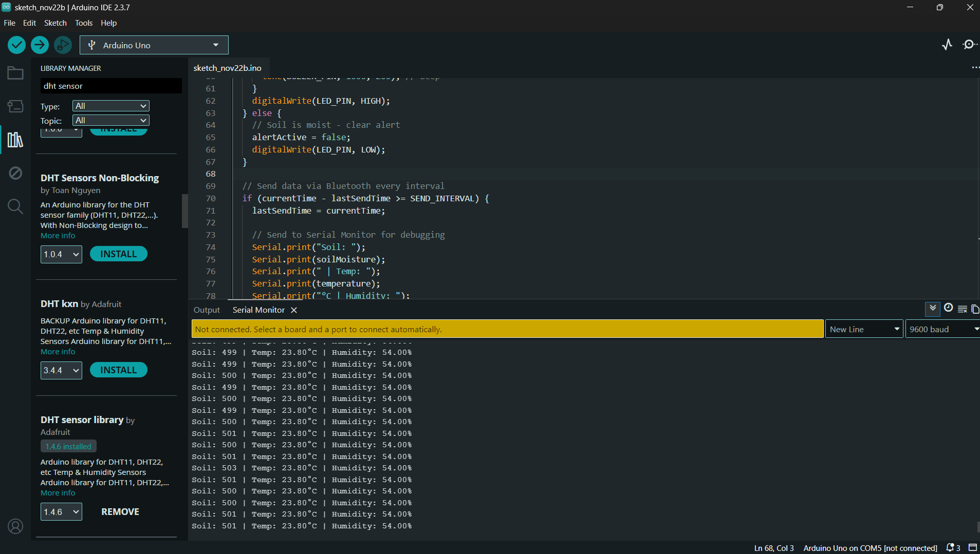Toggle timestamp display in Serial Monitor
This screenshot has width=980, height=554.
coord(949,308)
